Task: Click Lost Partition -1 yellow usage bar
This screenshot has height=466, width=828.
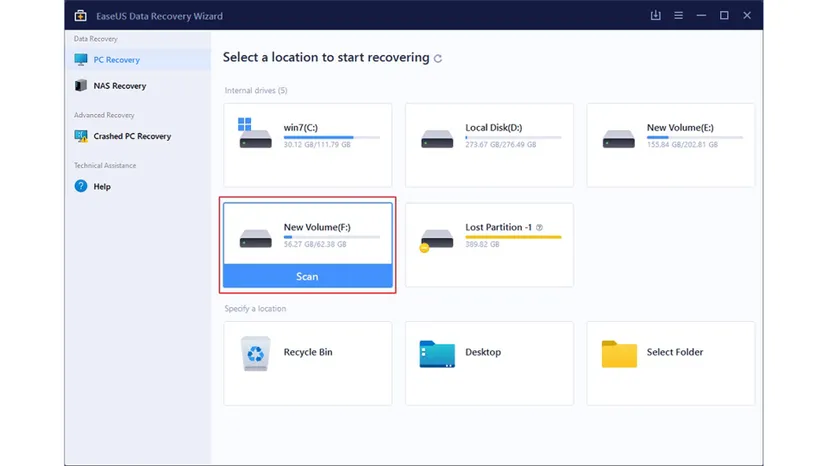Action: click(513, 237)
